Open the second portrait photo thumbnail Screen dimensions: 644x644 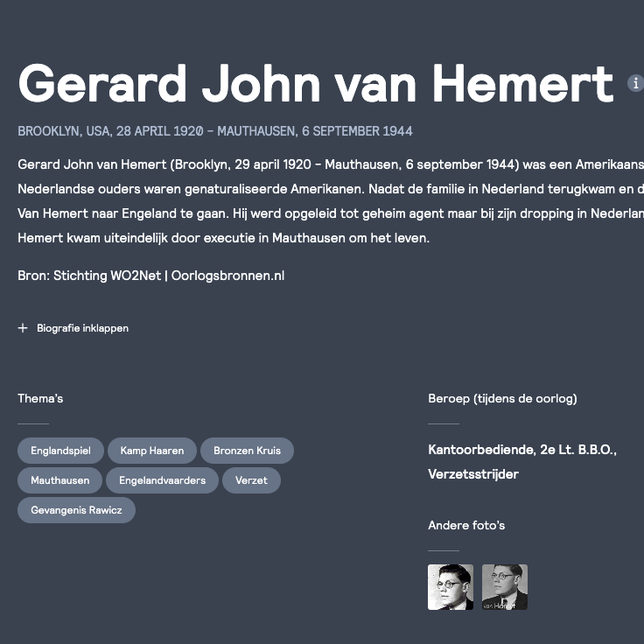(x=505, y=587)
